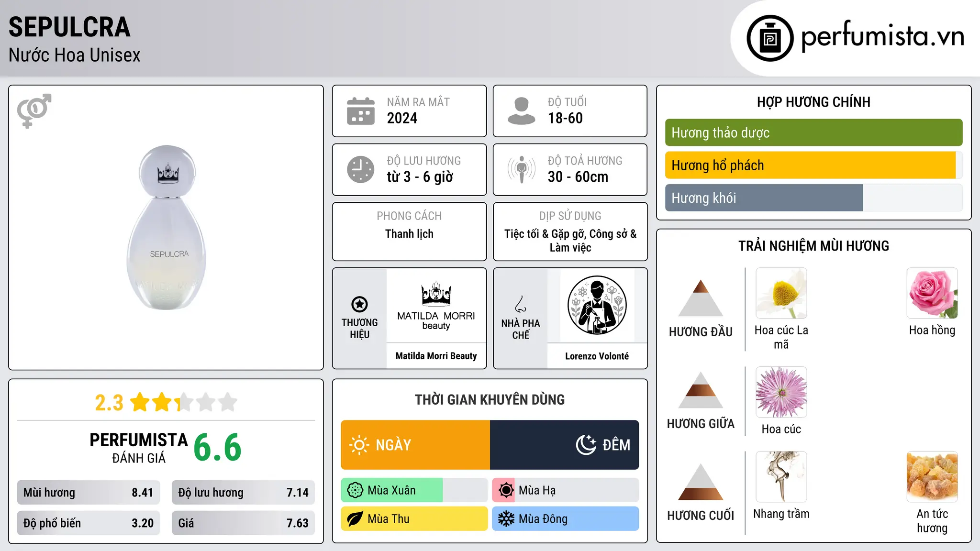Click the unisex gender symbol icon
The image size is (980, 551).
point(34,110)
